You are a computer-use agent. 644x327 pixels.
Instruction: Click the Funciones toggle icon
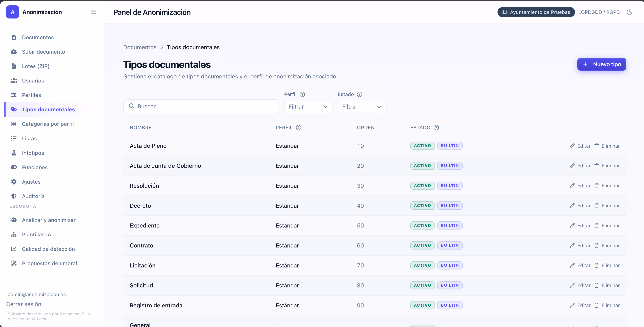(x=14, y=167)
